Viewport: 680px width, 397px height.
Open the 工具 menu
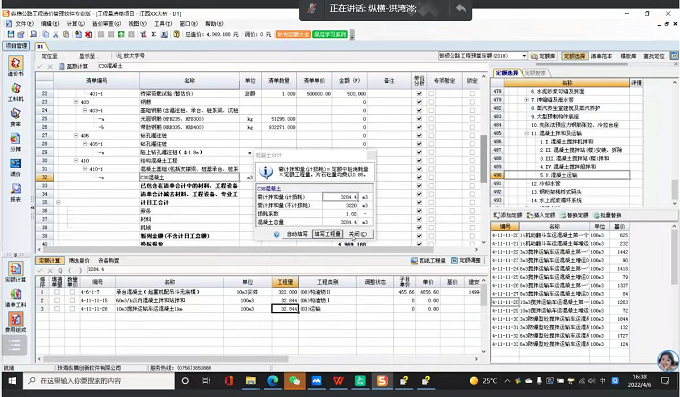[x=163, y=23]
